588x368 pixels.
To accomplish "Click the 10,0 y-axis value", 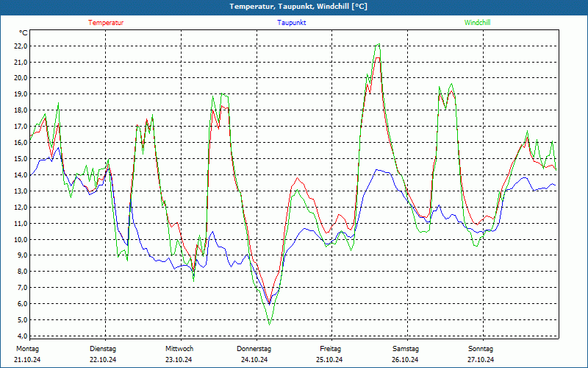I will (x=21, y=239).
